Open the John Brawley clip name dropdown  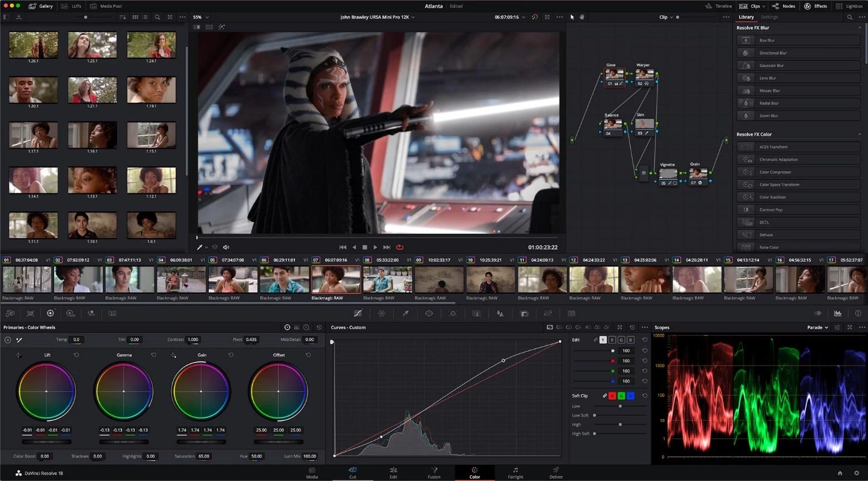pyautogui.click(x=378, y=17)
